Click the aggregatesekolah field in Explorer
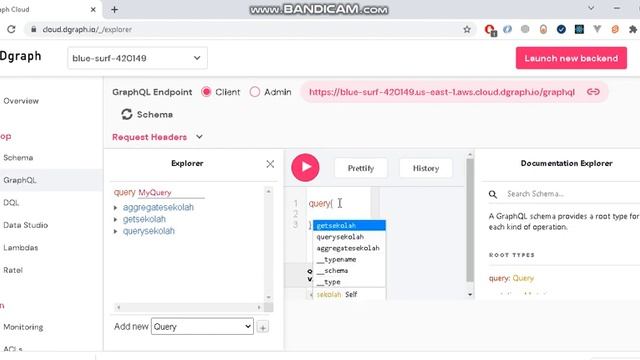 158,207
